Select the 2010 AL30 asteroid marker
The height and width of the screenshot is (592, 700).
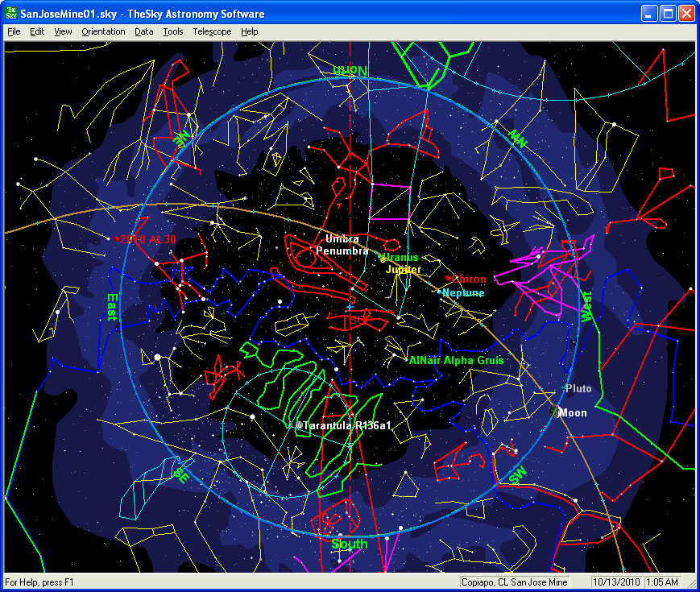point(117,239)
